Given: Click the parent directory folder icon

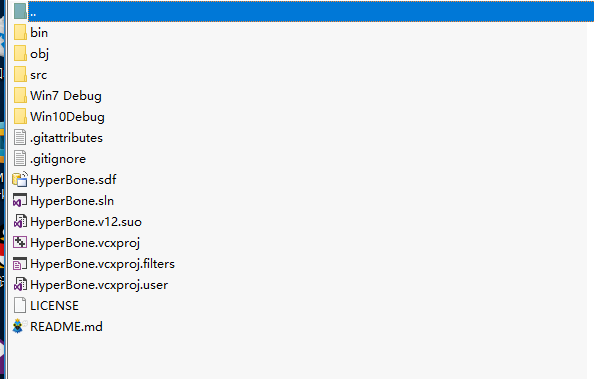Looking at the screenshot, I should pos(20,11).
